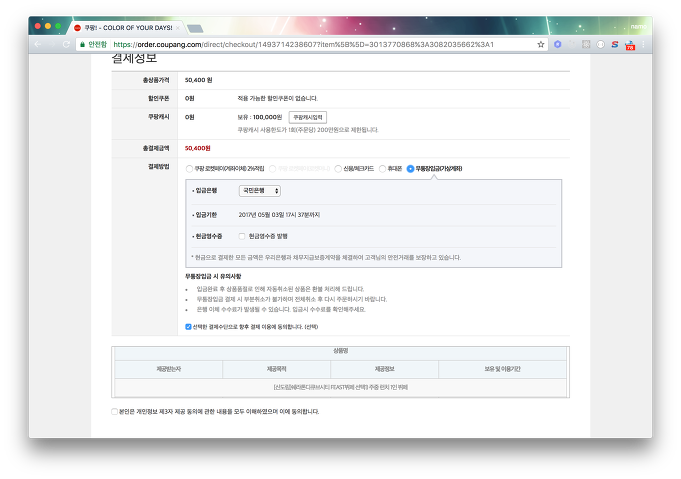Select the 쿠팡 COLOR OF YOUR DAYS tab
681x479 pixels.
pos(126,27)
